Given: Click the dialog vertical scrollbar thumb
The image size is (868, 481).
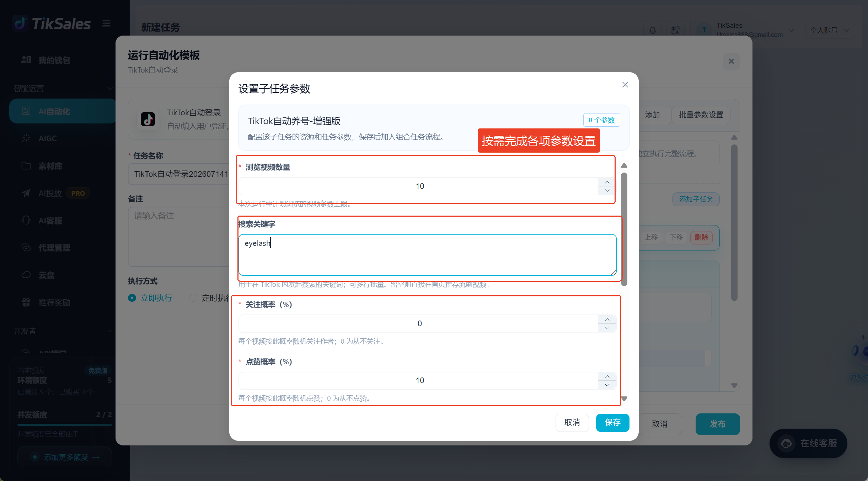Looking at the screenshot, I should [x=624, y=229].
